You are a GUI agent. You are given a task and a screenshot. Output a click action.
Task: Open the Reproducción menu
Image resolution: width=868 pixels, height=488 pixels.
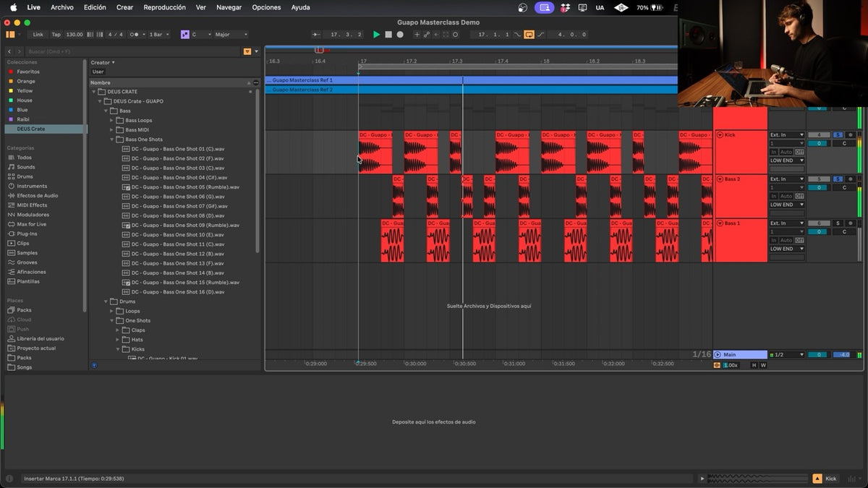coord(164,7)
